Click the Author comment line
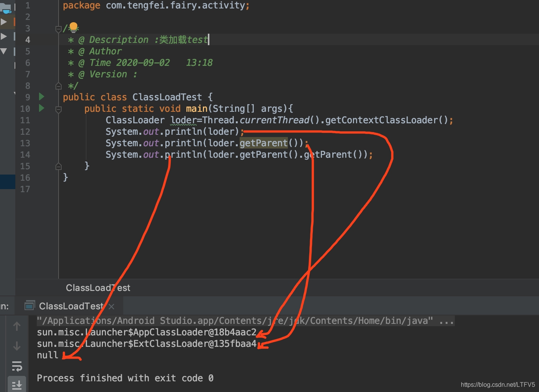 coord(95,51)
